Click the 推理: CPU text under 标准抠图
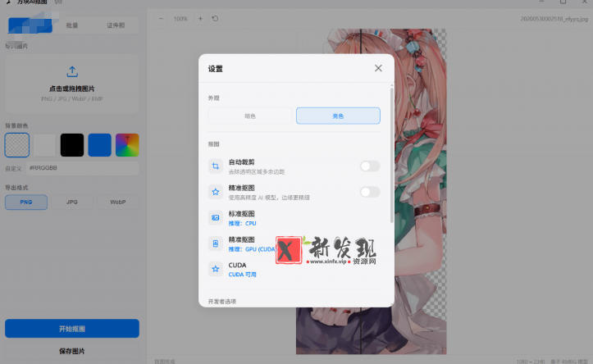 pyautogui.click(x=242, y=223)
